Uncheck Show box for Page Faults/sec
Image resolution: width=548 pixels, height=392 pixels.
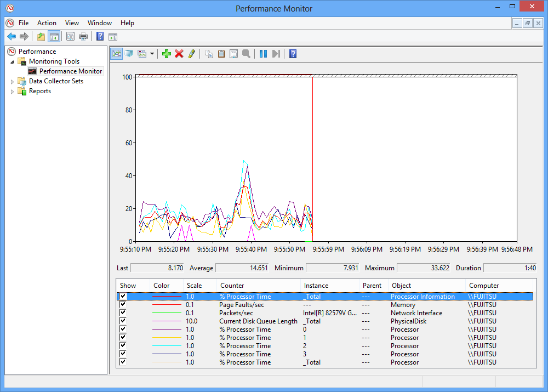click(x=123, y=305)
